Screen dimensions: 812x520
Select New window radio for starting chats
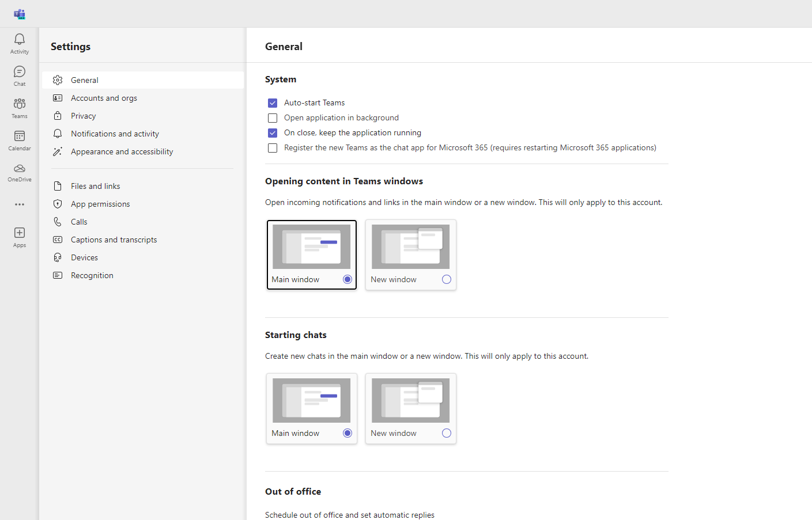(447, 433)
